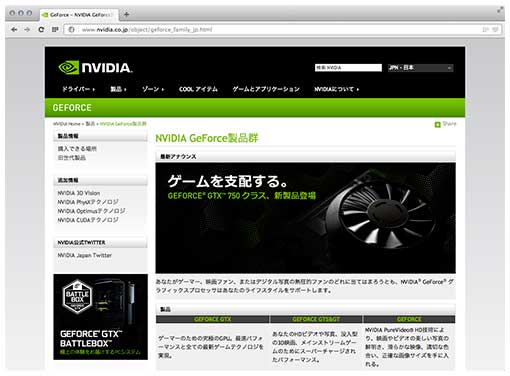The width and height of the screenshot is (510, 376).
Task: Click the green Share icon
Action: pos(438,124)
